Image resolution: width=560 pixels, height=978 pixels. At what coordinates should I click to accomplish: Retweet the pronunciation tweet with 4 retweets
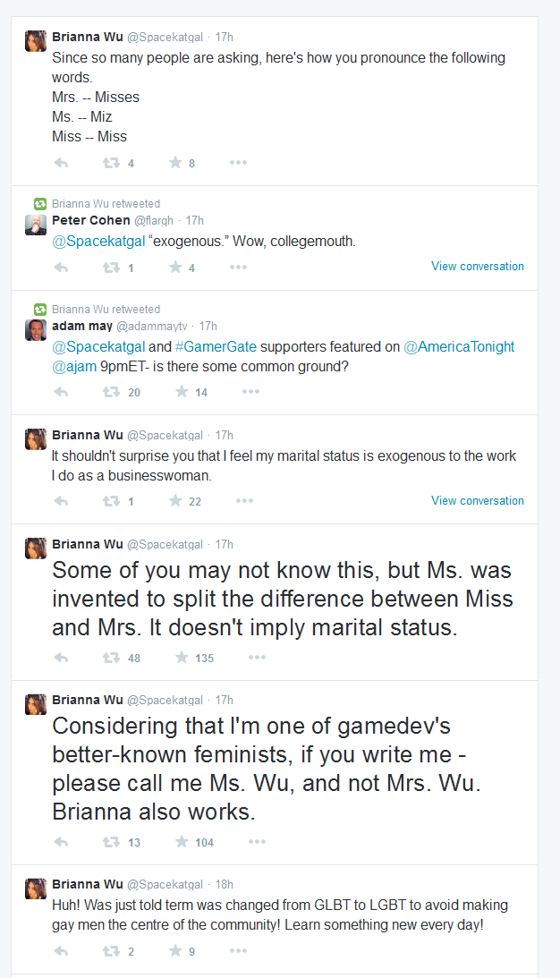click(x=111, y=163)
